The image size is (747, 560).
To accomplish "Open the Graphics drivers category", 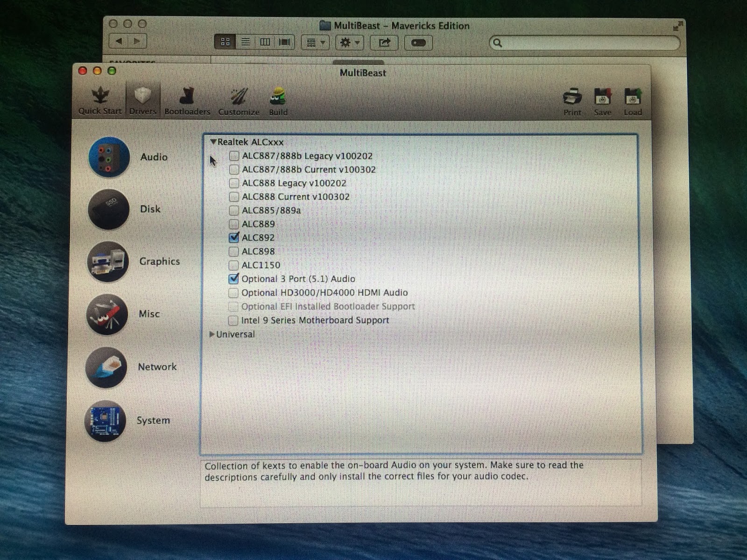I will coord(108,262).
